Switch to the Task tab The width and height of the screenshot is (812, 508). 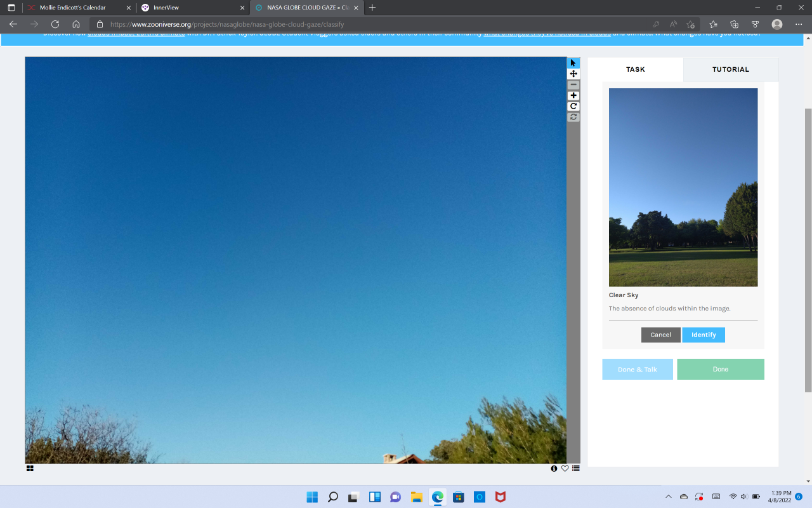pyautogui.click(x=636, y=69)
